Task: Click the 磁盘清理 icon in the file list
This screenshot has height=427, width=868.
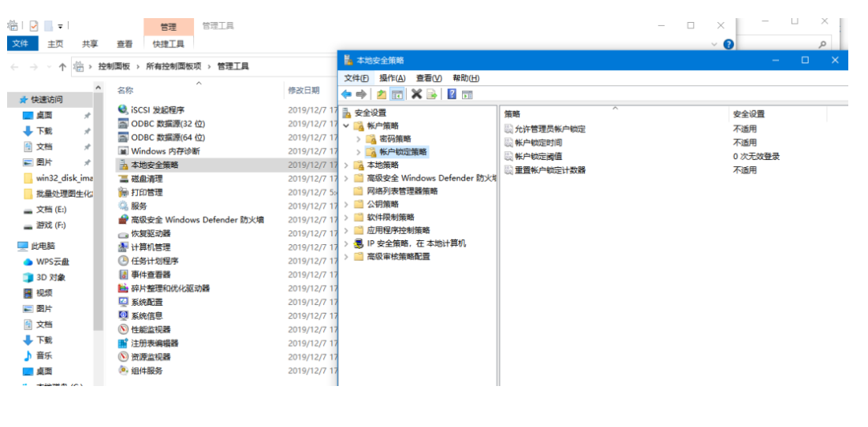Action: tap(124, 179)
